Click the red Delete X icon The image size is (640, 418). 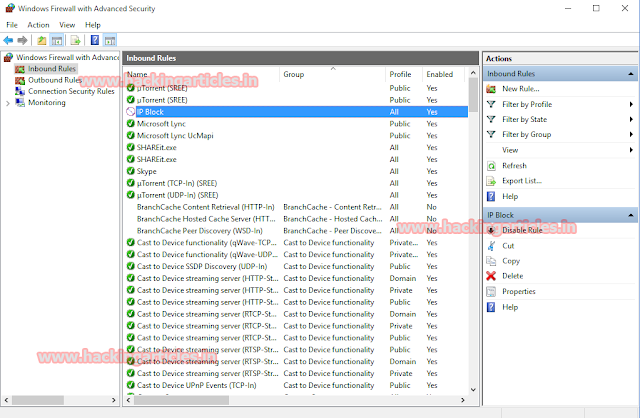pyautogui.click(x=491, y=276)
